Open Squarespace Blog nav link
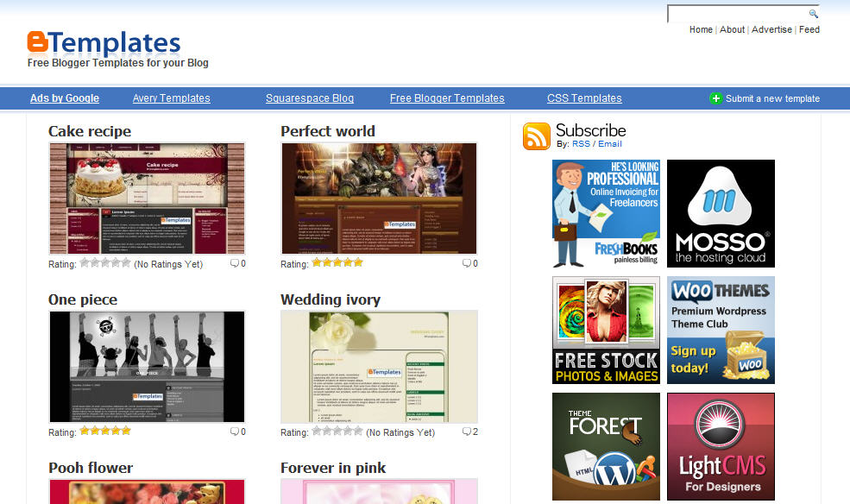This screenshot has height=504, width=850. (x=310, y=98)
